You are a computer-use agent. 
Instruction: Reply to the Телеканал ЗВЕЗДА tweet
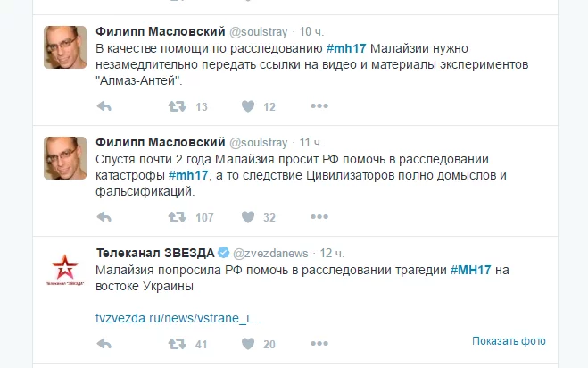point(104,344)
